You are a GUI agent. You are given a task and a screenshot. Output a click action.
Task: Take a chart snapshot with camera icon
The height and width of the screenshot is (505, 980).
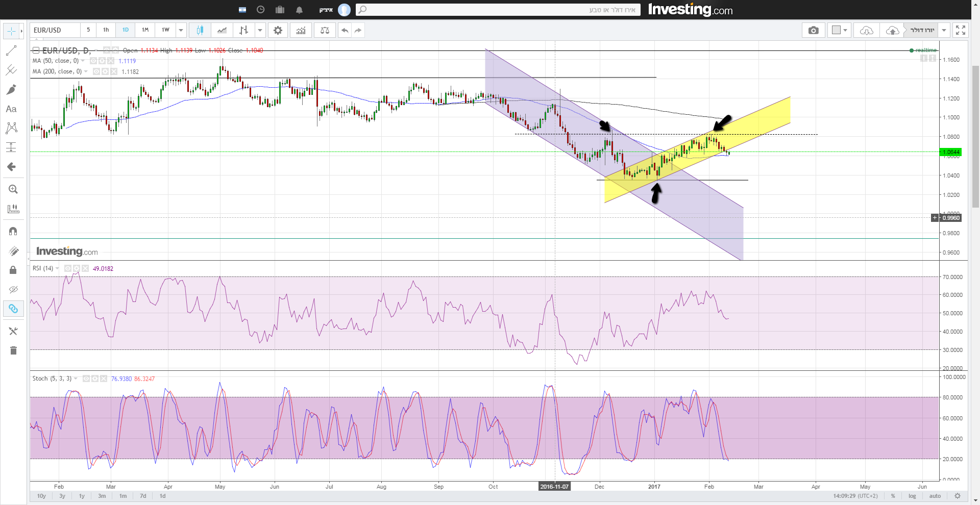pyautogui.click(x=814, y=31)
